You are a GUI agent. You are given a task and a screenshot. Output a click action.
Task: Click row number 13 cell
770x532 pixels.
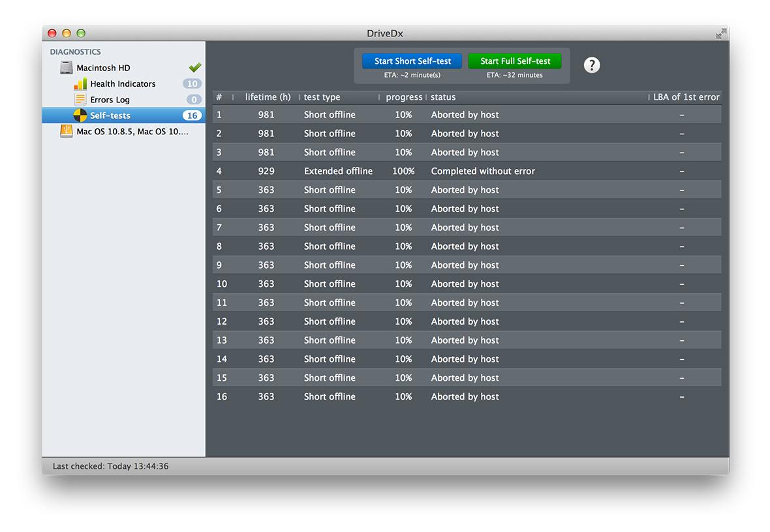click(222, 340)
